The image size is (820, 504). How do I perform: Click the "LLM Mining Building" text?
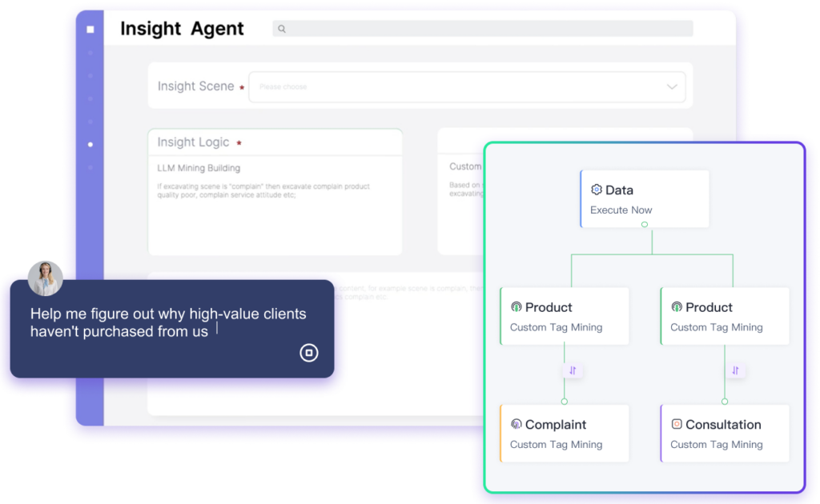[x=199, y=168]
